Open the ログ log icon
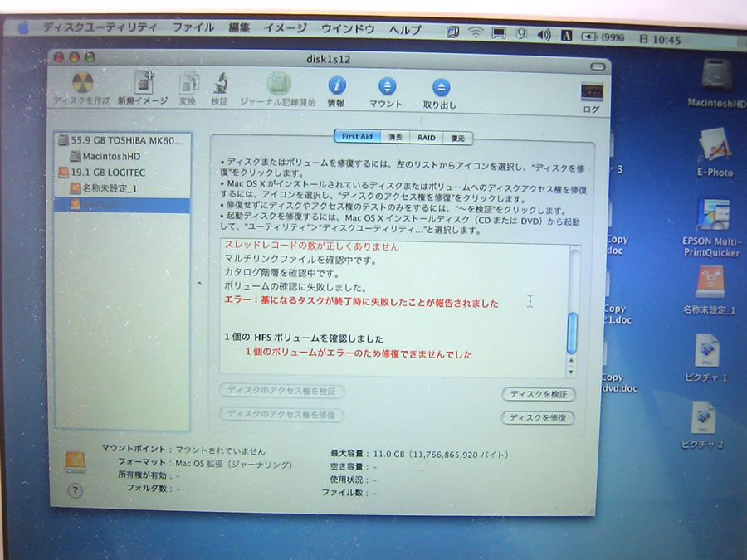Image resolution: width=747 pixels, height=560 pixels. tap(592, 92)
